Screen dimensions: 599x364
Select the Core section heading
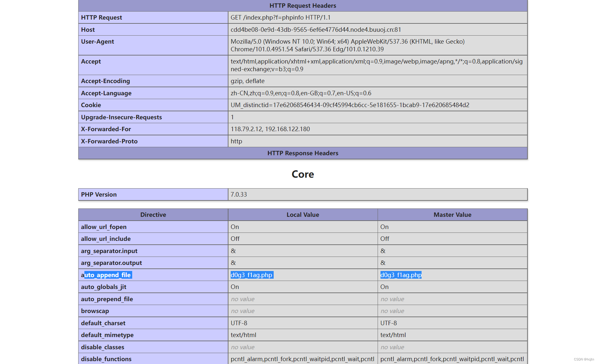pyautogui.click(x=302, y=174)
